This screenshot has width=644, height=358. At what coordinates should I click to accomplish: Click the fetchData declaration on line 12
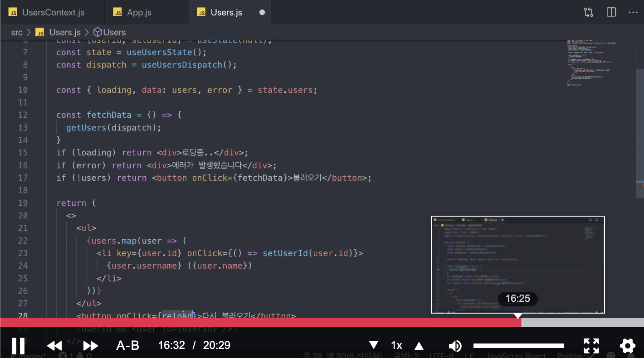(109, 115)
